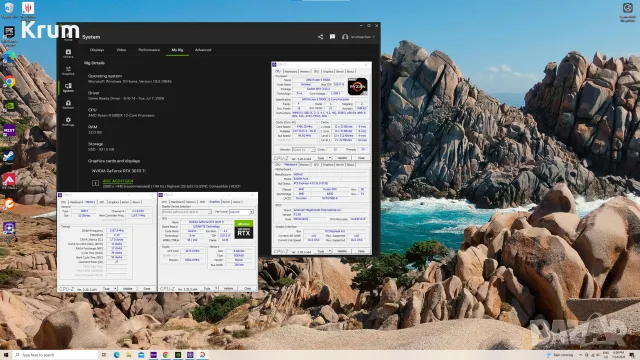Open Microsoft Edge desktop shortcut
640x360 pixels.
coord(9,58)
